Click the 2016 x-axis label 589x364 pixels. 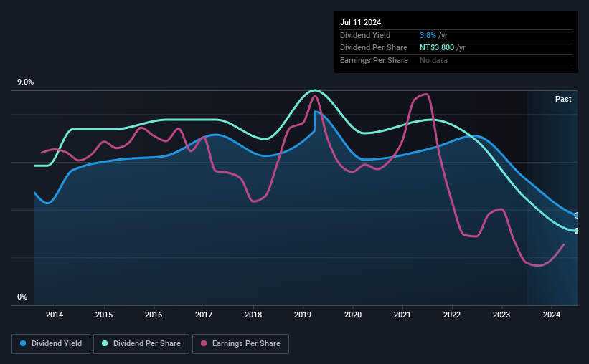click(x=154, y=315)
